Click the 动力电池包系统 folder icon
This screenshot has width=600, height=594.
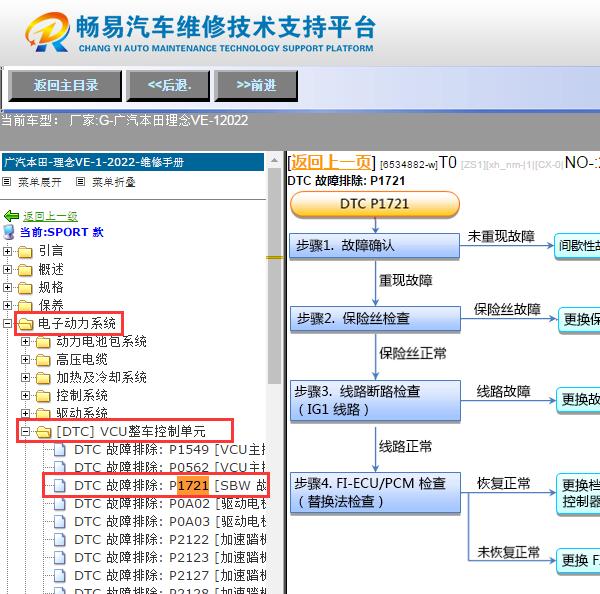click(x=43, y=342)
